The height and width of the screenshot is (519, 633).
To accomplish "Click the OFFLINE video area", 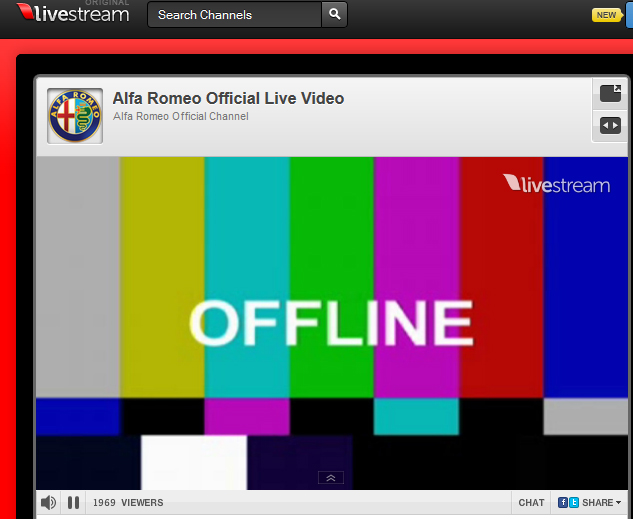I will pos(332,323).
